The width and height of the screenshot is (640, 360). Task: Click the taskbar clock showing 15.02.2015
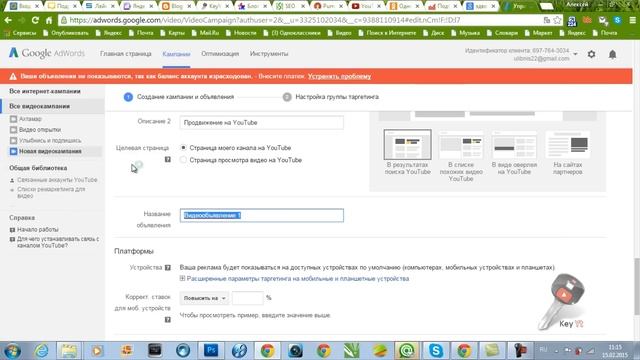615,351
